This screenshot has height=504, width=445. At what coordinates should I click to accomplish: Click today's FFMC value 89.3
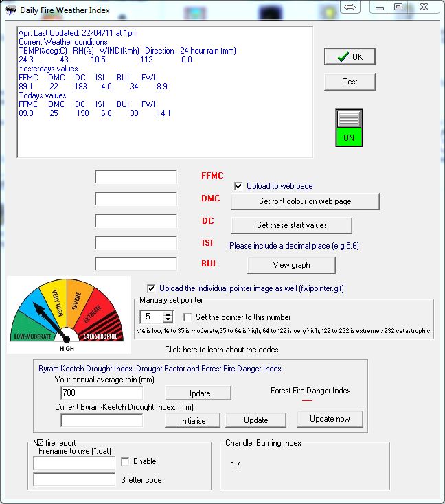26,113
